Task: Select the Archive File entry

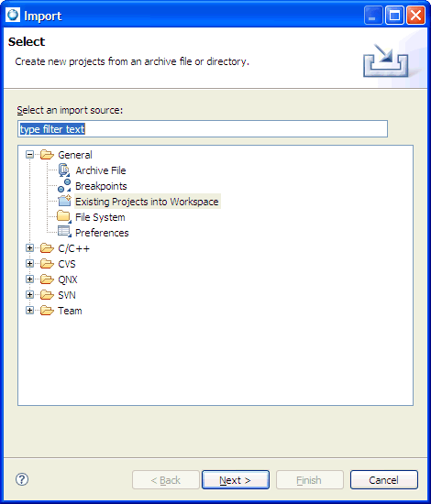Action: coord(101,170)
